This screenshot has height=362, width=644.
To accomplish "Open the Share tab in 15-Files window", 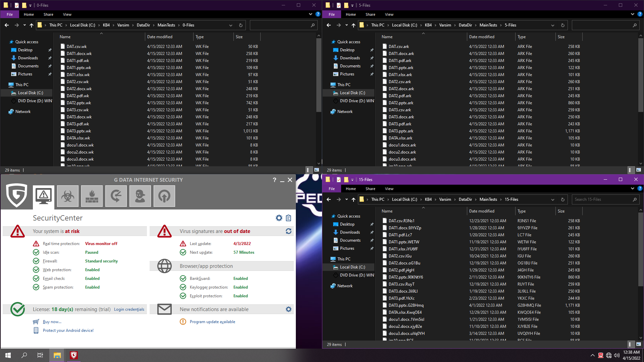I will click(370, 189).
